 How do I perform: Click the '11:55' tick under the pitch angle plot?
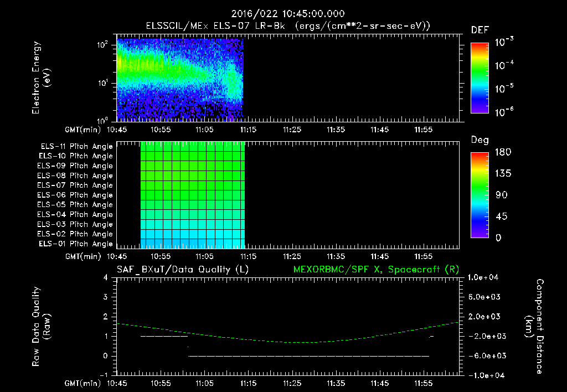point(423,257)
